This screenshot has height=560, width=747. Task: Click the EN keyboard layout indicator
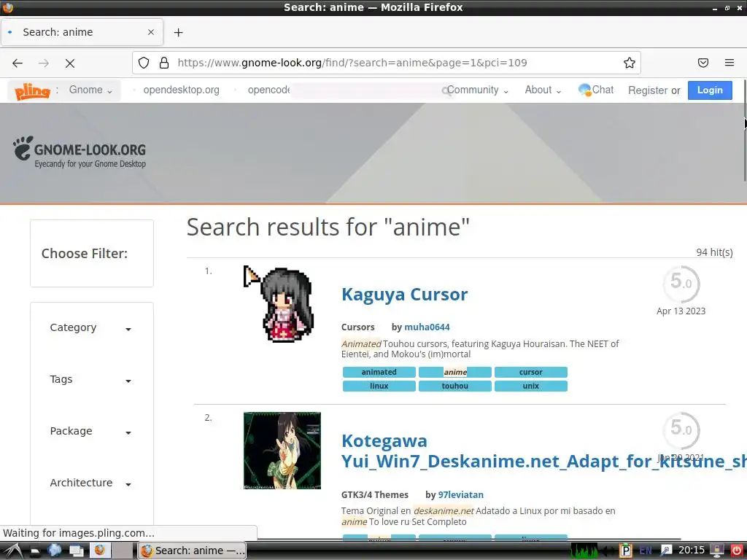[x=646, y=551]
